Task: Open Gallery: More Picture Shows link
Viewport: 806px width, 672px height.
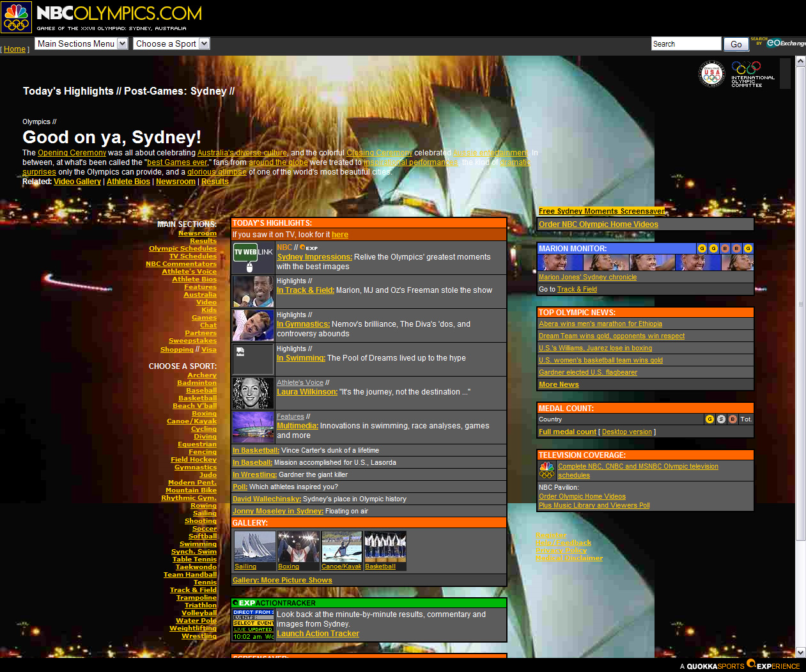Action: tap(283, 581)
